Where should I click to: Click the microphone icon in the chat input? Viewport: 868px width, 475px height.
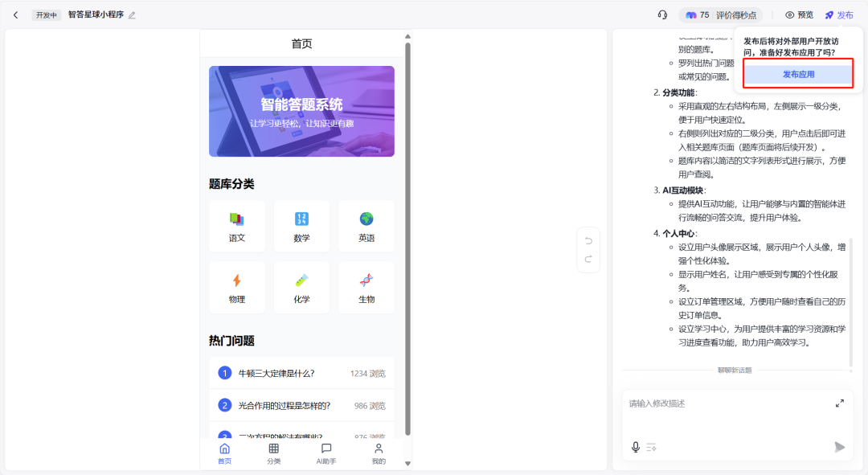pyautogui.click(x=635, y=448)
